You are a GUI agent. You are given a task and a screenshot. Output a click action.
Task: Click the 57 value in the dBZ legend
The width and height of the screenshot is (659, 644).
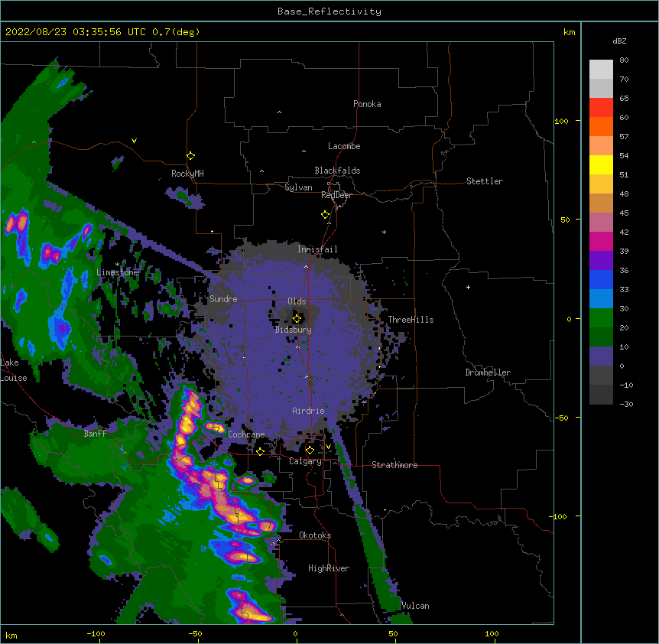(x=624, y=137)
